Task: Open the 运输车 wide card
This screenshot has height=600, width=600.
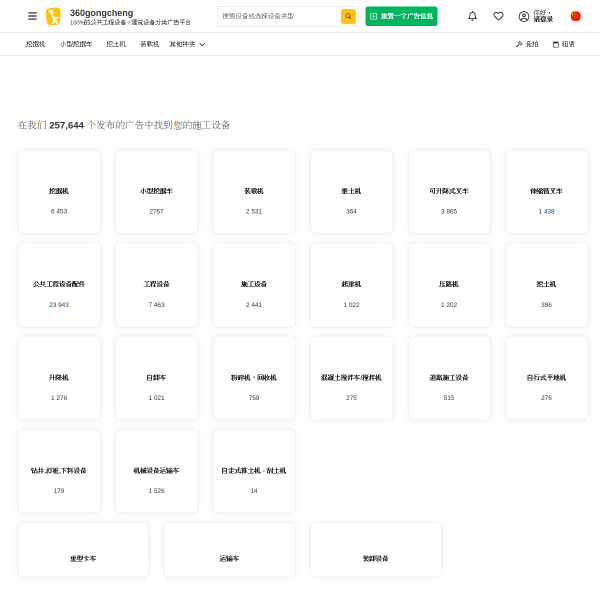Action: coord(230,549)
